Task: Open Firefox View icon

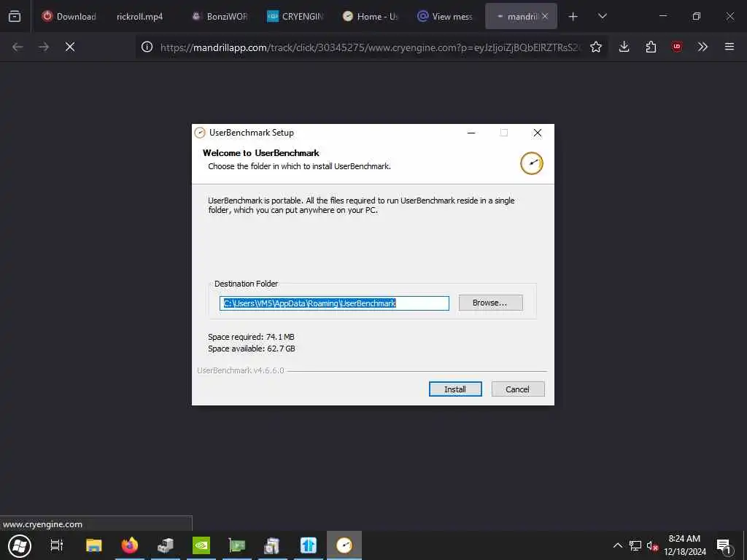Action: click(15, 16)
